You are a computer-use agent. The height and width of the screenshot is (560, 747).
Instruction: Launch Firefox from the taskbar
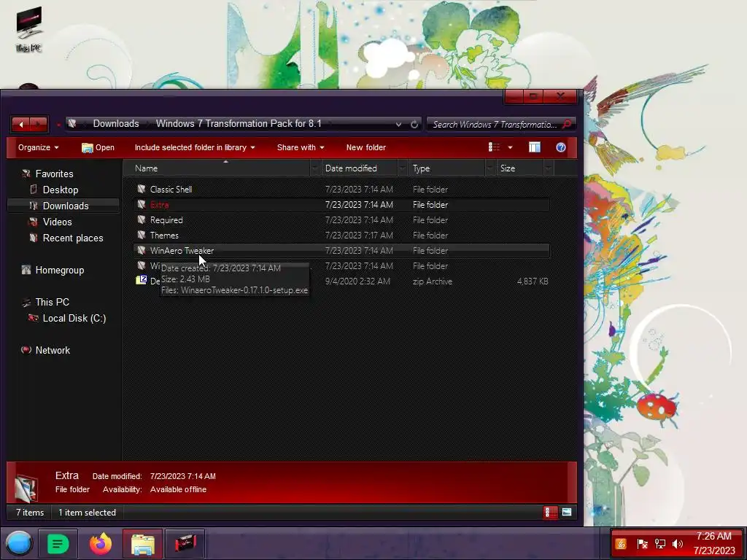pyautogui.click(x=101, y=543)
